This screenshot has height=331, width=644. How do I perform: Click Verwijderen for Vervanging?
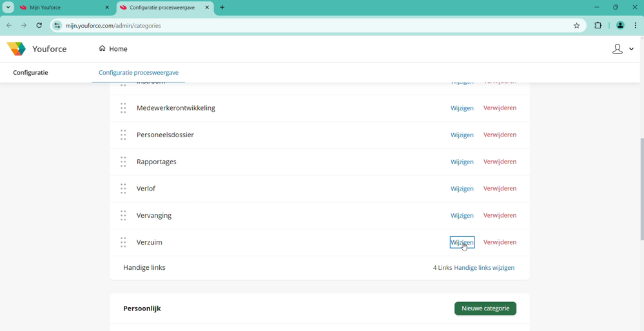coord(500,215)
